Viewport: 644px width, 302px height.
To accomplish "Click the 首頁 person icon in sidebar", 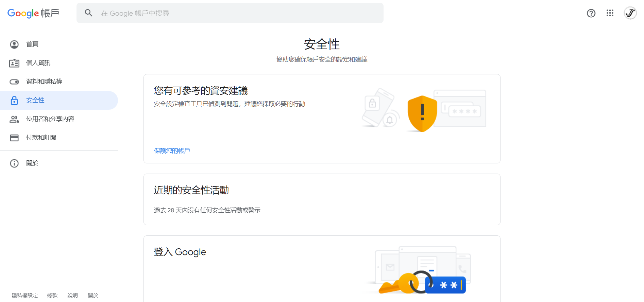I will point(14,44).
